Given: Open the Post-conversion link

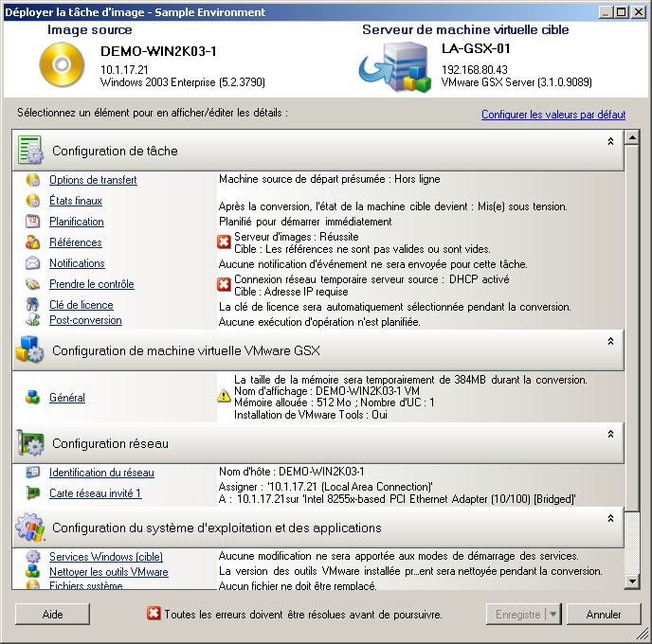Looking at the screenshot, I should pyautogui.click(x=85, y=320).
